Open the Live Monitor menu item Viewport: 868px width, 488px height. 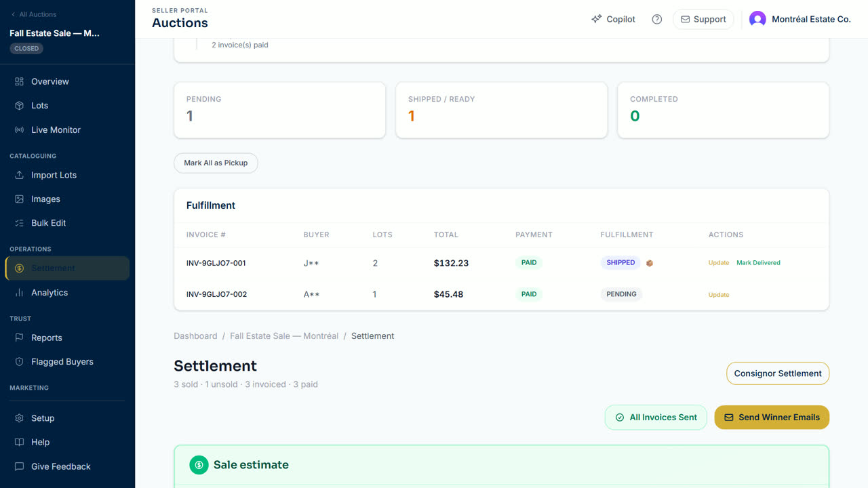(67, 130)
